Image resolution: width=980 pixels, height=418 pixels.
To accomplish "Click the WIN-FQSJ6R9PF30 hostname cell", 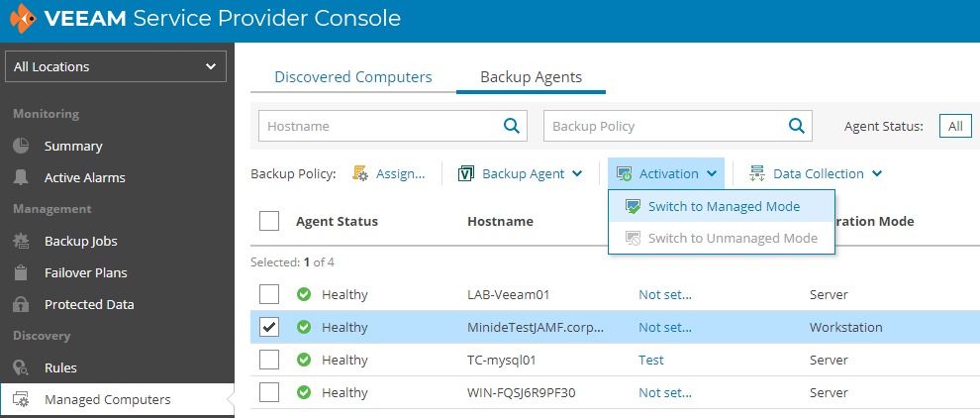I will point(522,392).
